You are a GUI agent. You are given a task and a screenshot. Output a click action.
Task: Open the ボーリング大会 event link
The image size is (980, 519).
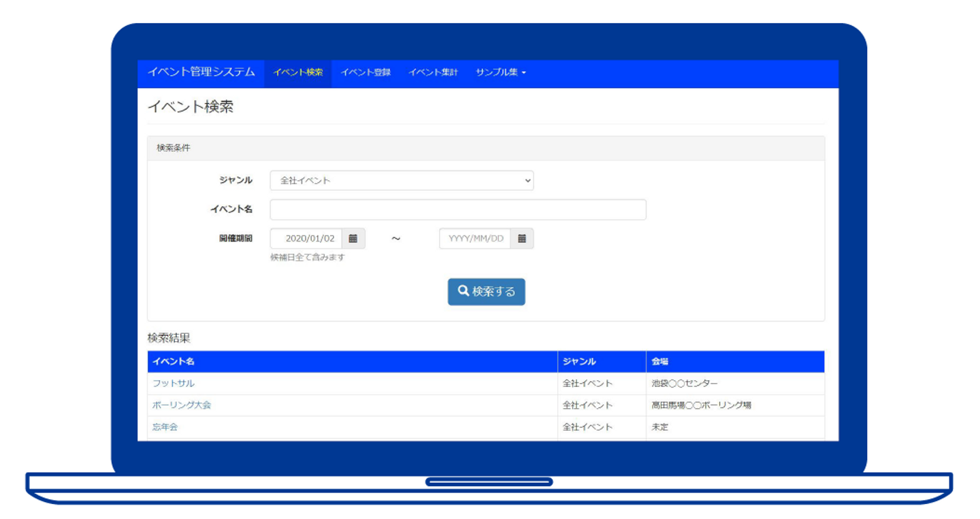(x=182, y=405)
